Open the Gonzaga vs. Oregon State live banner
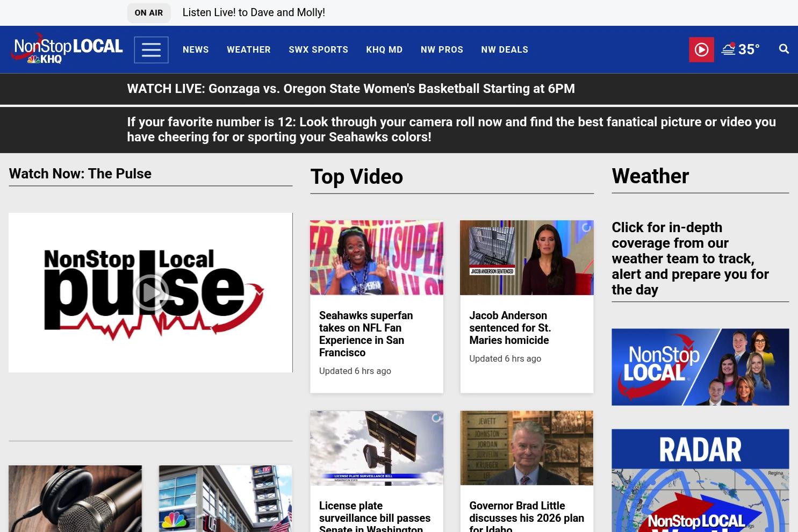Viewport: 798px width, 532px height. (351, 89)
